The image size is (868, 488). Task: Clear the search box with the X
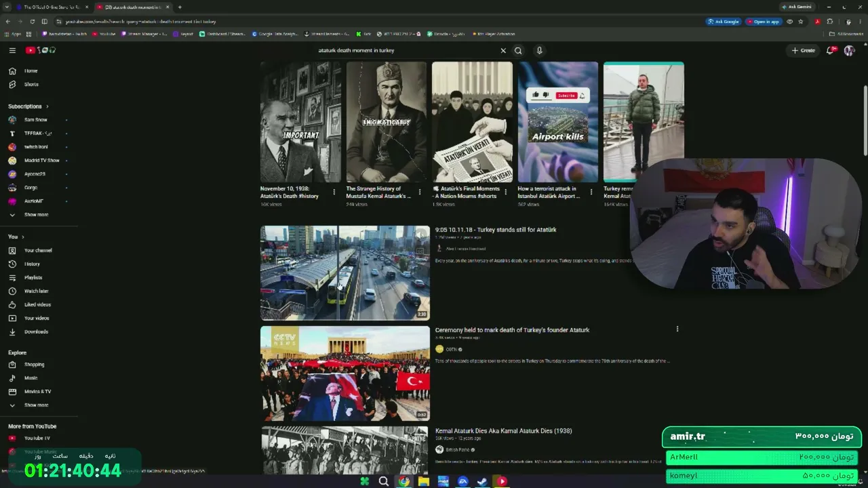click(x=503, y=50)
